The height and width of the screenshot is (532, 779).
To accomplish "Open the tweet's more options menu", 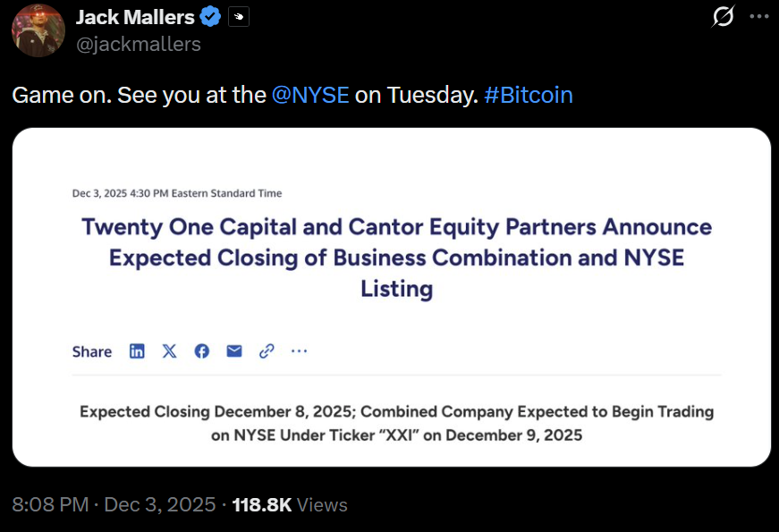I will coord(758,15).
